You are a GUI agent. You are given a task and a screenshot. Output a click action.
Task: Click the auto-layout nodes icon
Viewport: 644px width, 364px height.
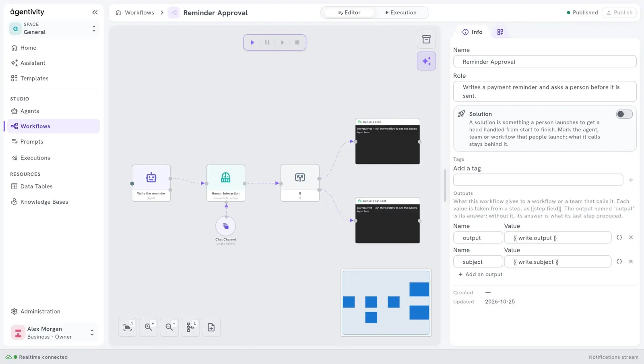click(190, 327)
